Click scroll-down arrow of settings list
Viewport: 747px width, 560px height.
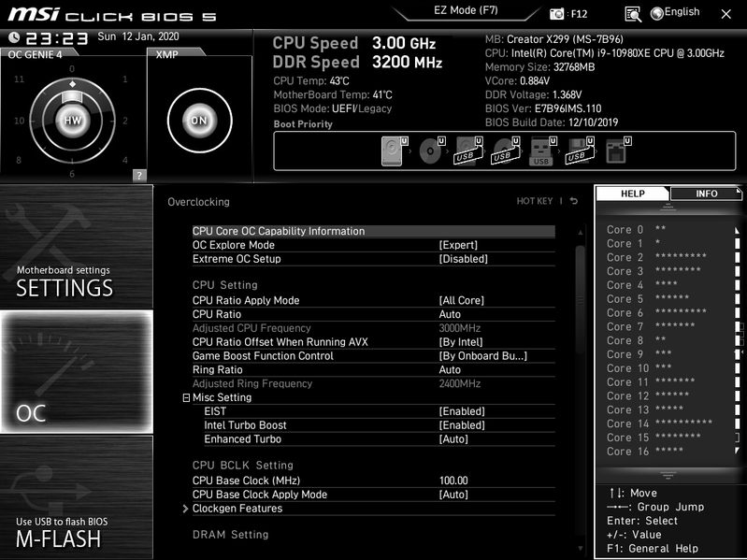click(581, 549)
